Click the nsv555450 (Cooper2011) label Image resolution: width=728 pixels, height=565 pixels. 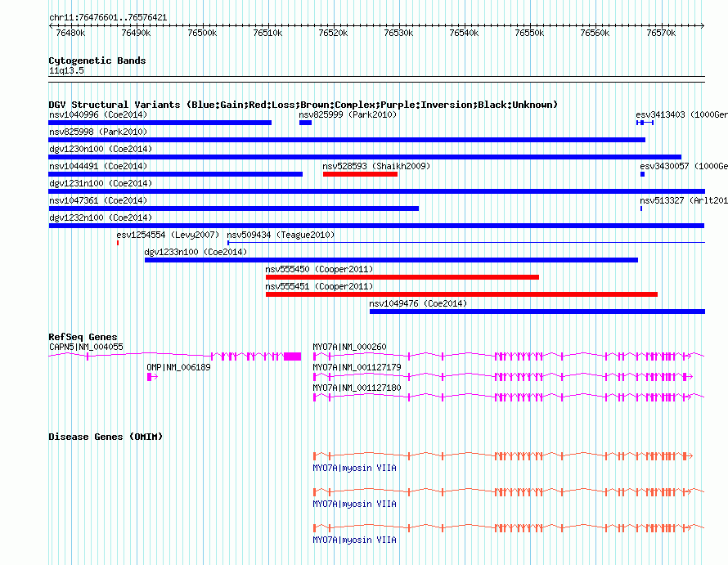[319, 269]
